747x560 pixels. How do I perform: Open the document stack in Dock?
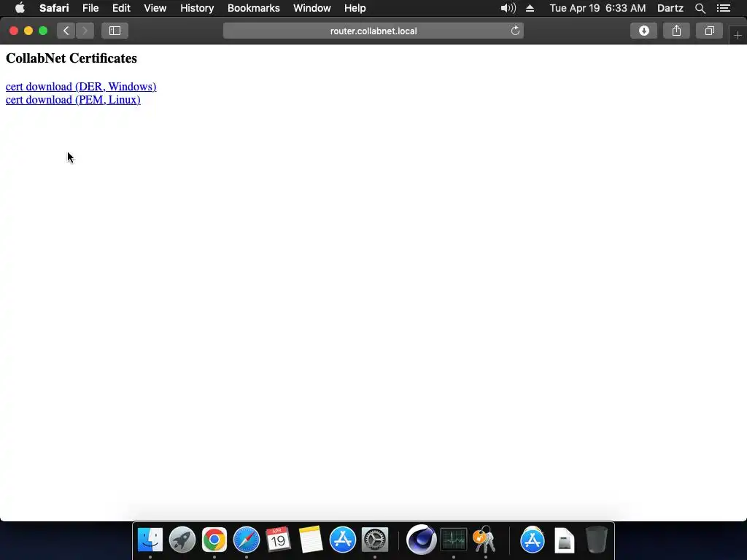pos(565,540)
